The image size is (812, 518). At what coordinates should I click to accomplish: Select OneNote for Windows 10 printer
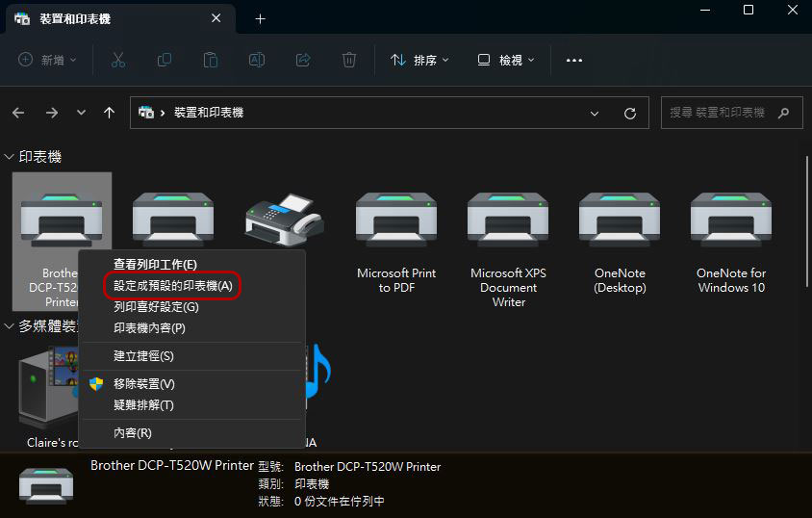pos(730,242)
